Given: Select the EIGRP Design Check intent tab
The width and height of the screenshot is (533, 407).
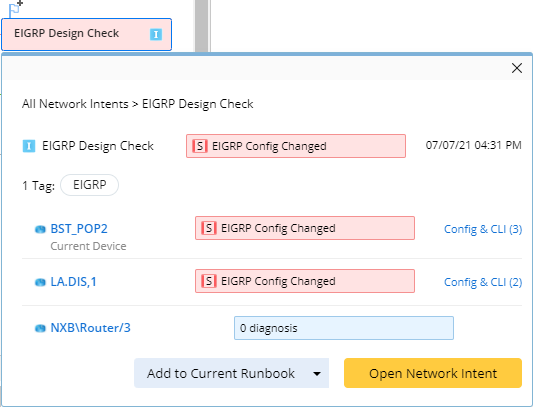Looking at the screenshot, I should click(86, 34).
